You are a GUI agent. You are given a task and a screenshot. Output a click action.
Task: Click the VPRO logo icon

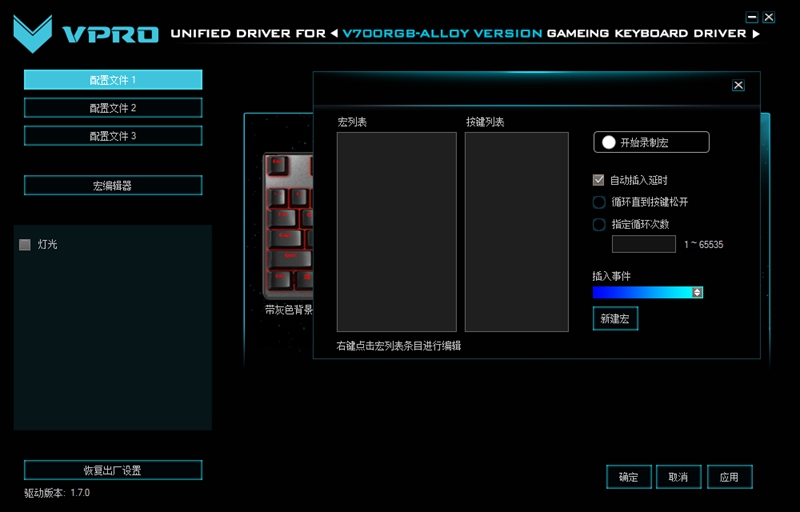(x=33, y=34)
